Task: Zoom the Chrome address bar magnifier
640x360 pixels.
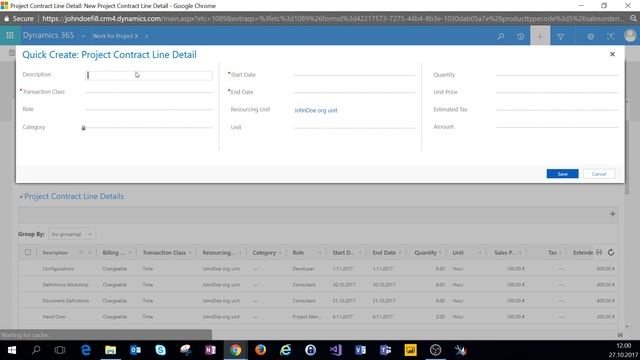Action: 633,19
